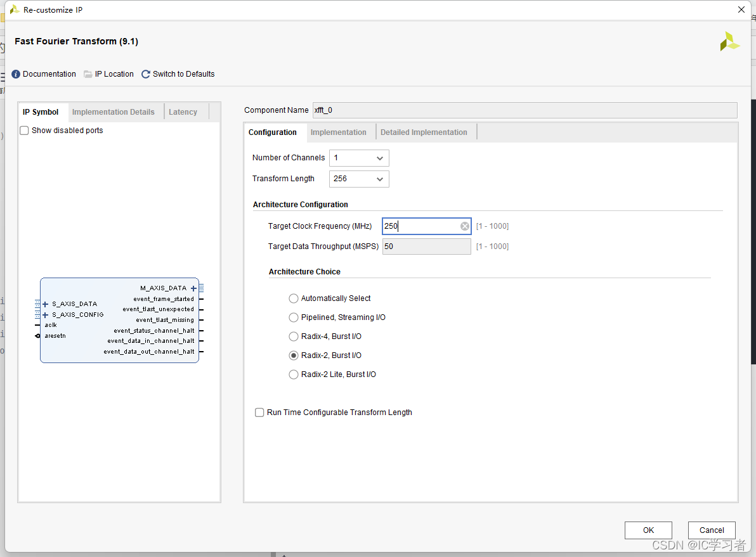Enable Show disabled ports checkbox
Viewport: 756px width, 557px height.
(x=24, y=131)
